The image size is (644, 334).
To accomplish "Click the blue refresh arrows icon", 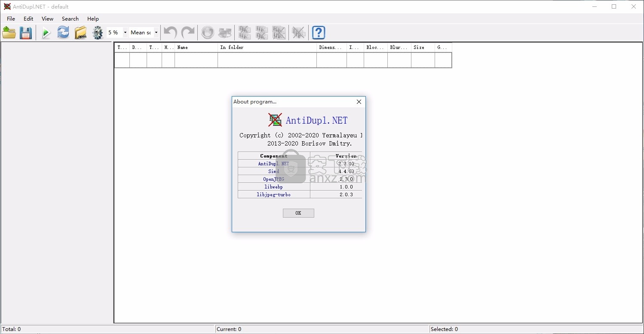I will [x=63, y=33].
